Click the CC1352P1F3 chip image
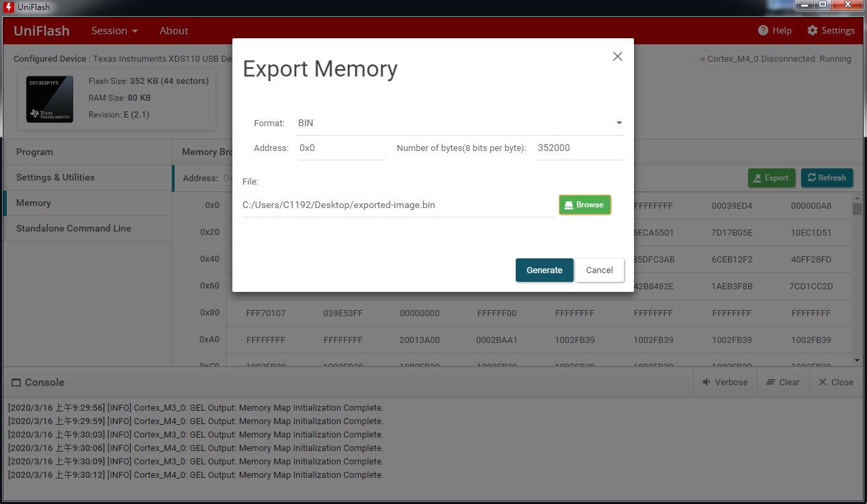 (x=50, y=99)
